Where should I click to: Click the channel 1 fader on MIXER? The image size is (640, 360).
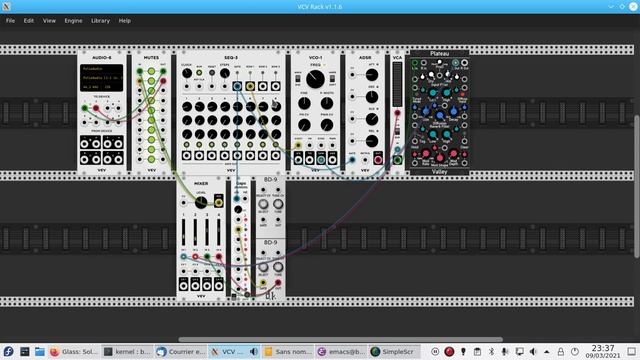pyautogui.click(x=184, y=232)
